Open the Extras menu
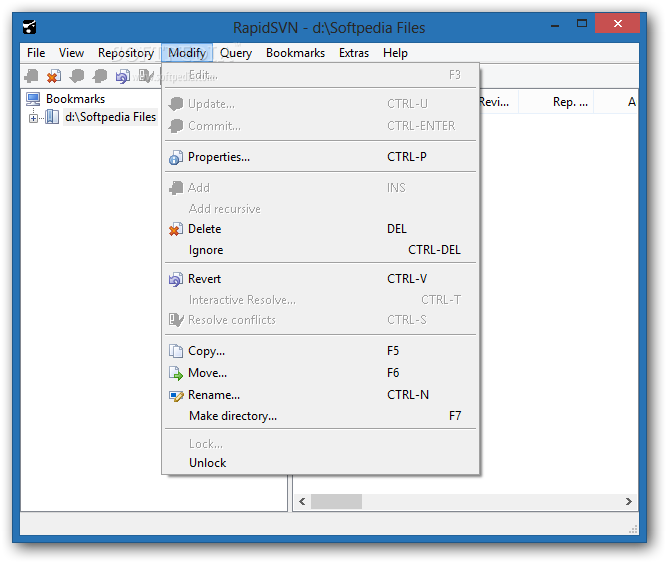Viewport: 667px width, 563px height. pyautogui.click(x=354, y=53)
